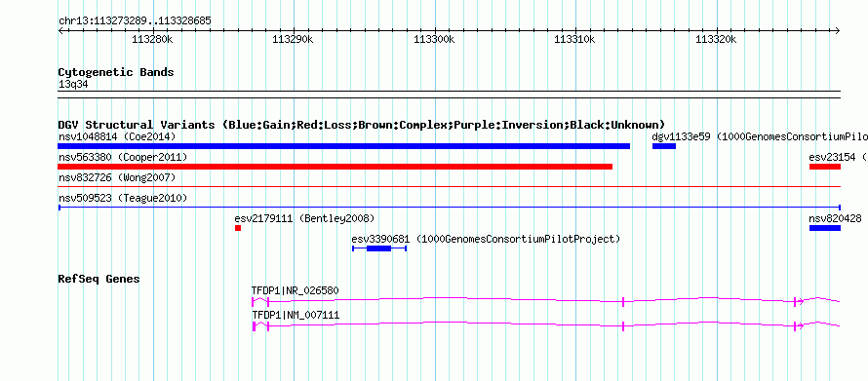This screenshot has width=868, height=381.
Task: Open the esv3390681 1000Genomes label
Action: tap(486, 239)
